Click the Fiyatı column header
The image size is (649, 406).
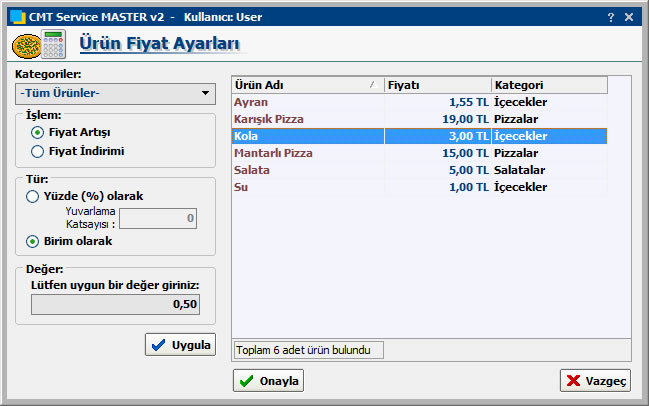pos(437,85)
